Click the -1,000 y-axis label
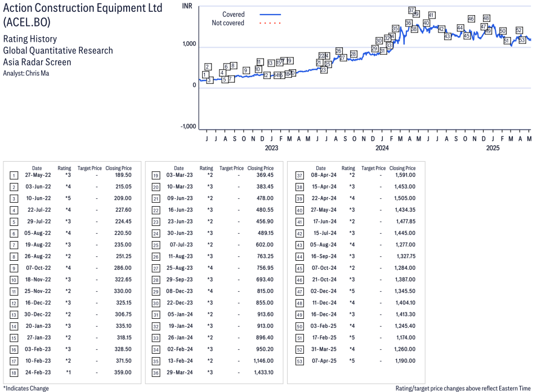Image resolution: width=537 pixels, height=392 pixels. (189, 126)
